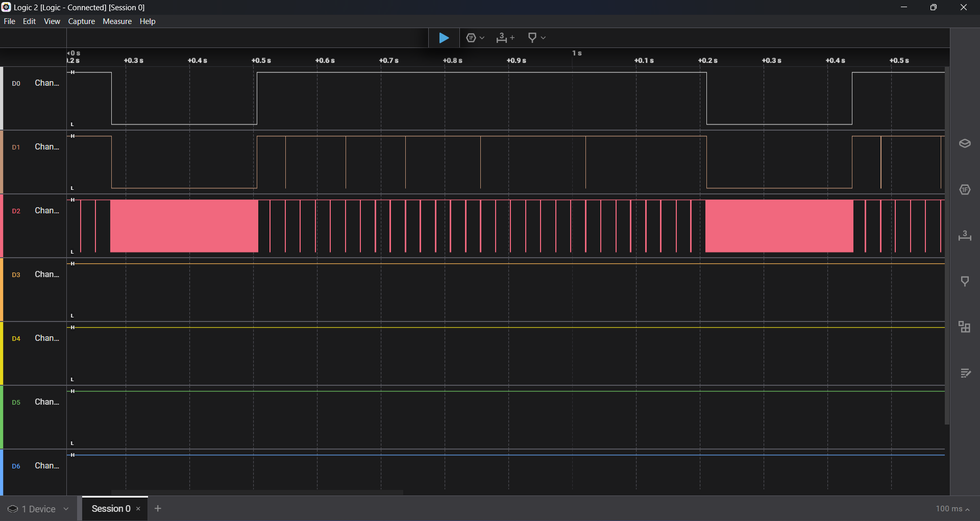Open the View menu

pos(52,21)
